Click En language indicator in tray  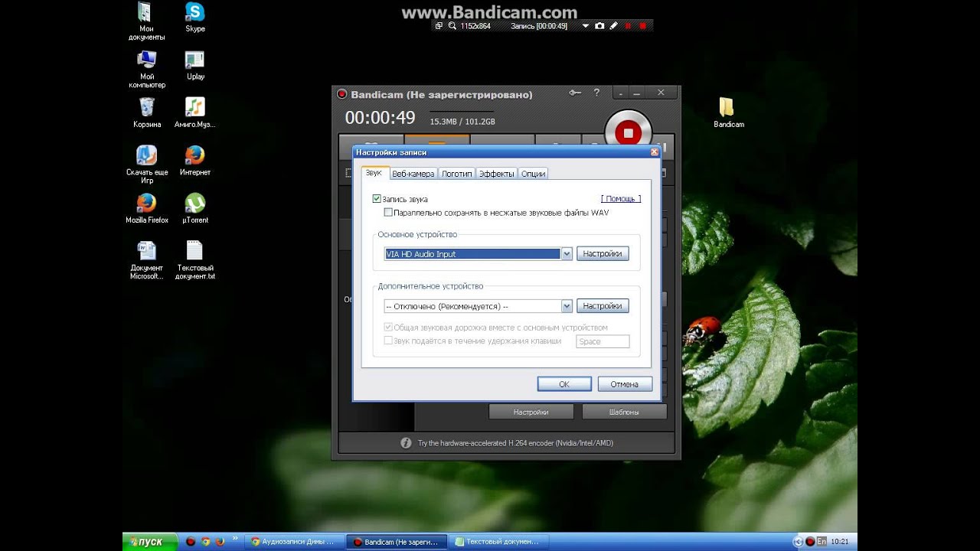click(x=822, y=541)
